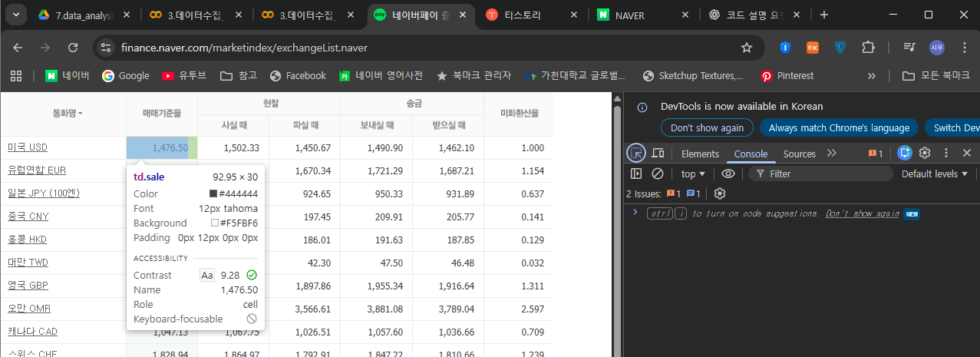This screenshot has width=980, height=357.
Task: Reload the page
Action: pos(73,48)
